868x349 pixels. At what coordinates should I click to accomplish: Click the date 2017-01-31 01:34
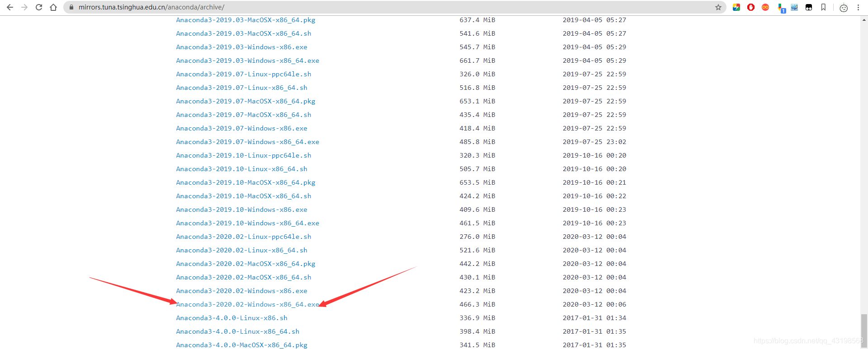click(x=594, y=318)
